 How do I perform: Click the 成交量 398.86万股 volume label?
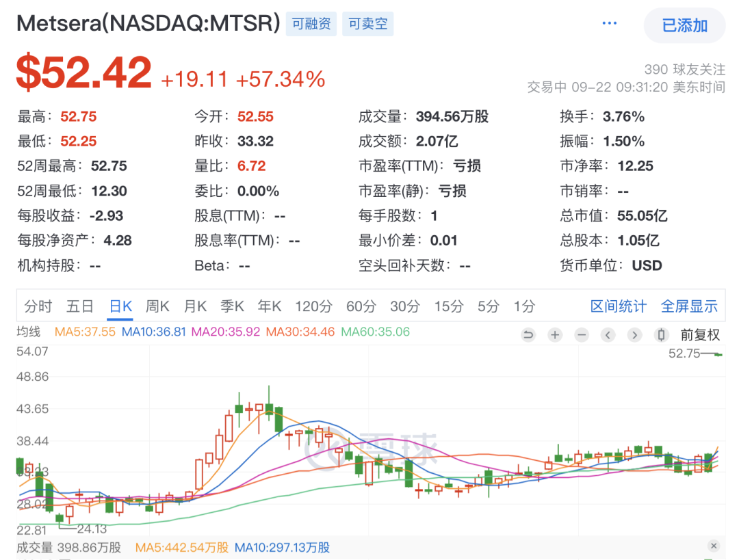pos(69,547)
